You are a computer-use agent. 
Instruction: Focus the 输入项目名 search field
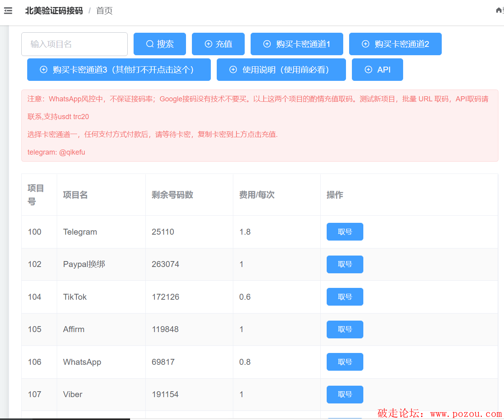click(x=74, y=44)
